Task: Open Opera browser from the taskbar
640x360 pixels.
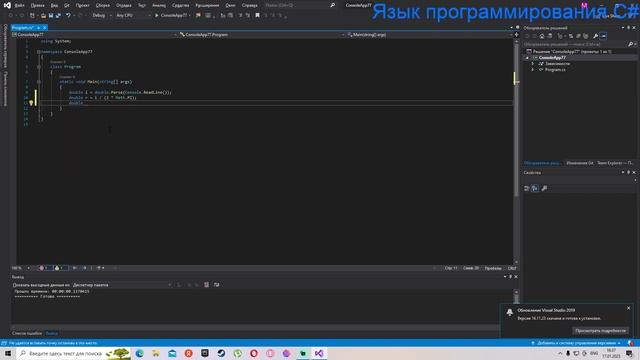Action: 254,353
